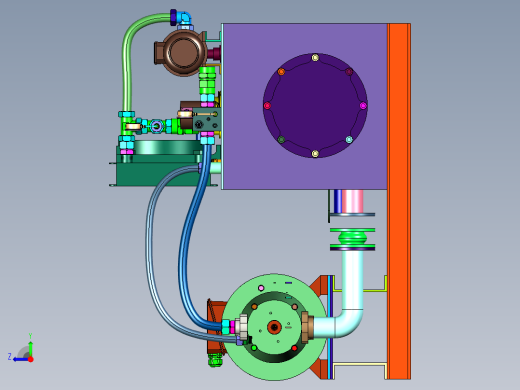Click the red origin ball of the axis triad
This screenshot has width=520, height=390.
pos(31,359)
